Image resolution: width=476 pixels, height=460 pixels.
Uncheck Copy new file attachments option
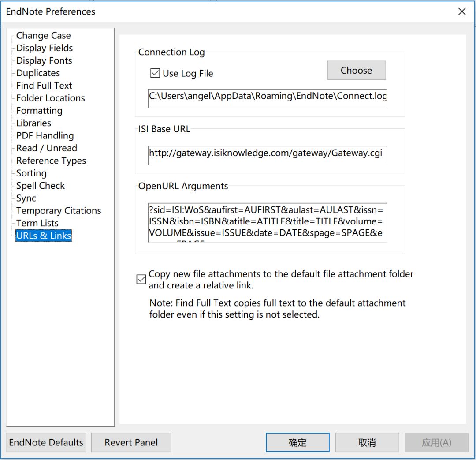[x=141, y=279]
